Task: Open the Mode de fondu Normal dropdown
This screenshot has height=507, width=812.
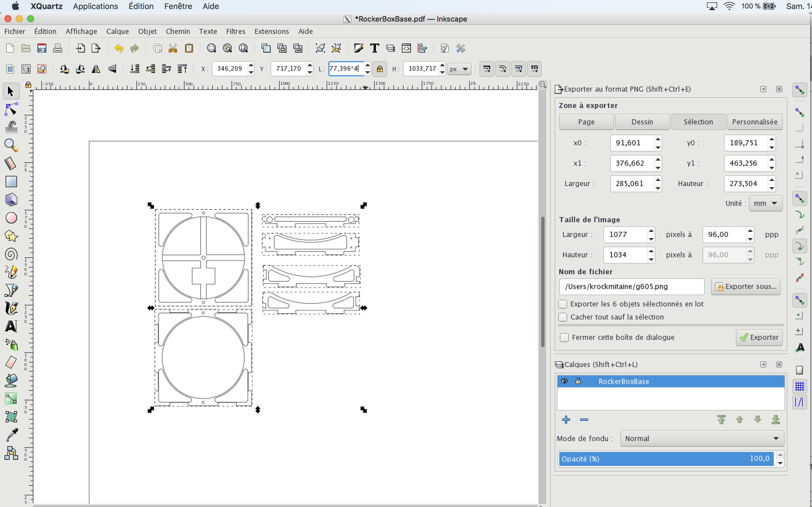Action: point(702,439)
